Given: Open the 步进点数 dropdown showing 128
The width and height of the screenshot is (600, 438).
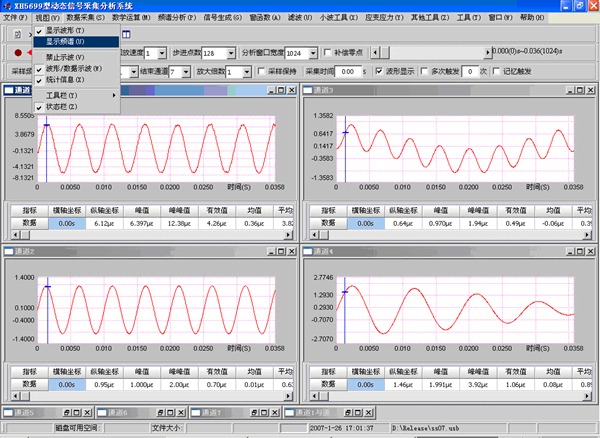Looking at the screenshot, I should (x=233, y=52).
